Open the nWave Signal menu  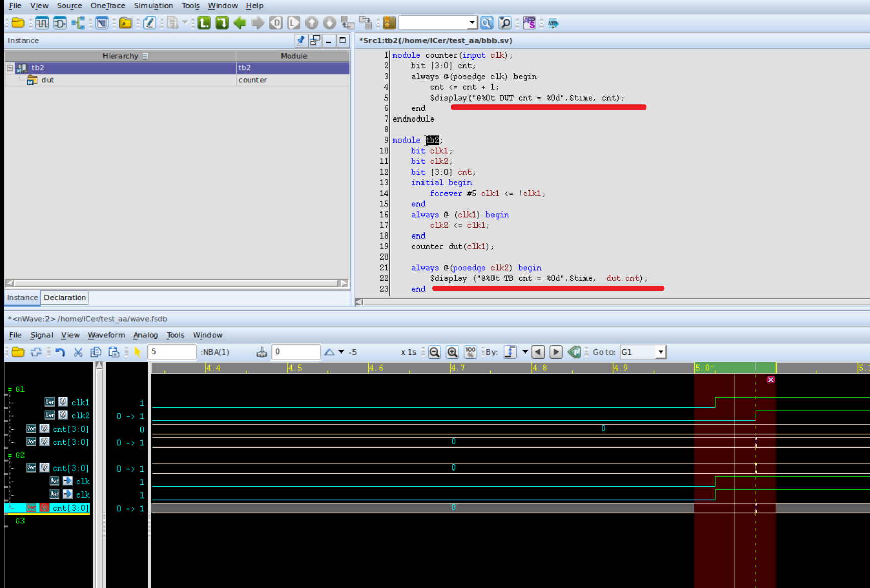(41, 335)
